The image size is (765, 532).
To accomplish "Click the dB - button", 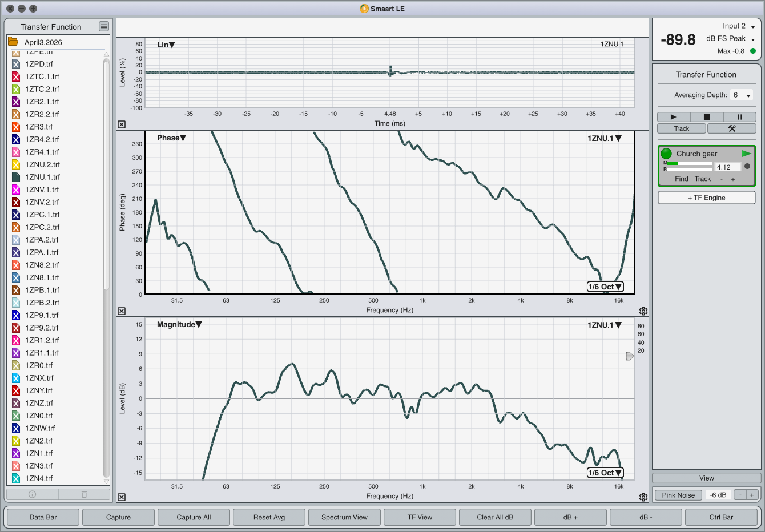I will 646,517.
